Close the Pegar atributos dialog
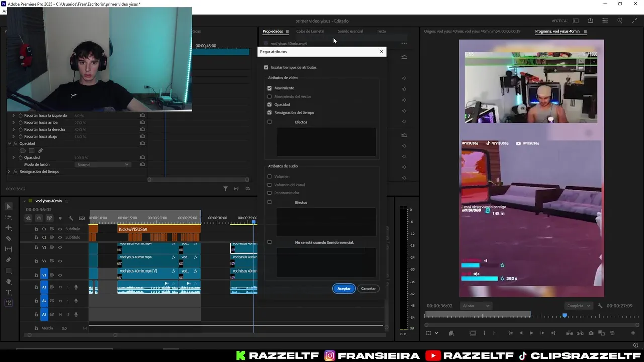This screenshot has width=644, height=362. tap(381, 51)
